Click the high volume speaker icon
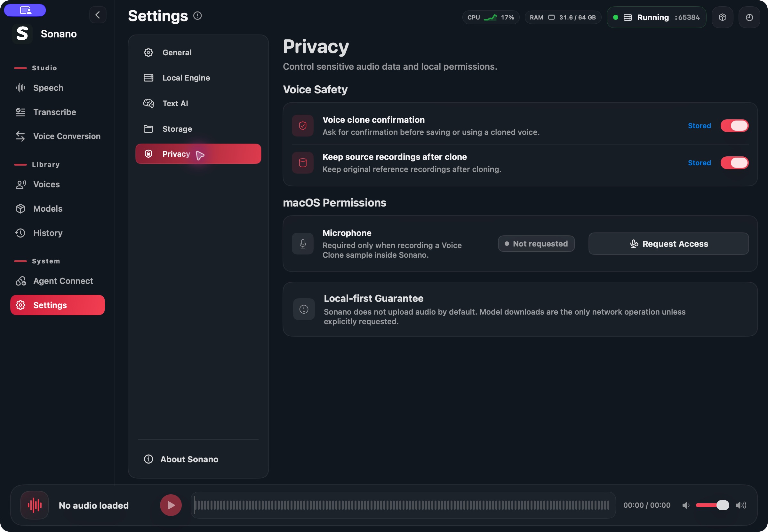The width and height of the screenshot is (768, 532). pyautogui.click(x=741, y=505)
